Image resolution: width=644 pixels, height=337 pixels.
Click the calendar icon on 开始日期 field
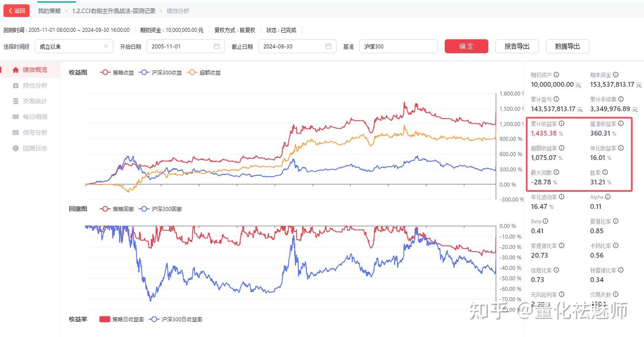[216, 46]
